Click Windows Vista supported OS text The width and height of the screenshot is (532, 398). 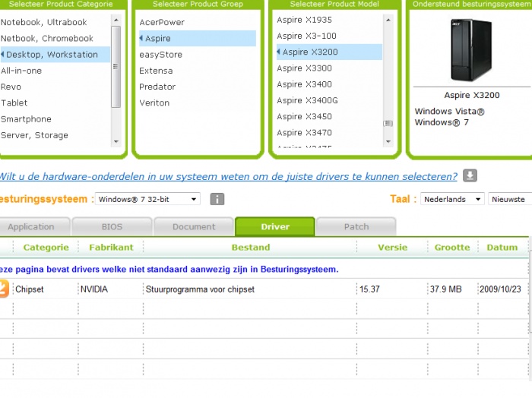(450, 111)
